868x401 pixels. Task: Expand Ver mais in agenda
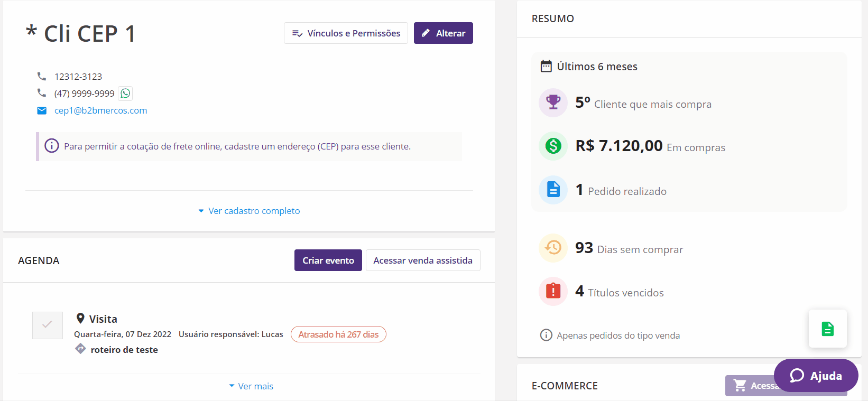(x=251, y=386)
